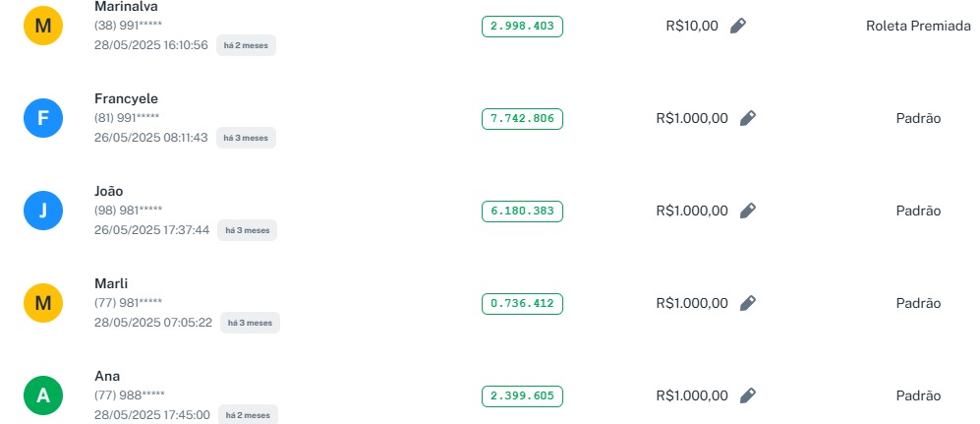Click the green number badge 2.998.403
Viewport: 980px width, 424px height.
tap(522, 27)
